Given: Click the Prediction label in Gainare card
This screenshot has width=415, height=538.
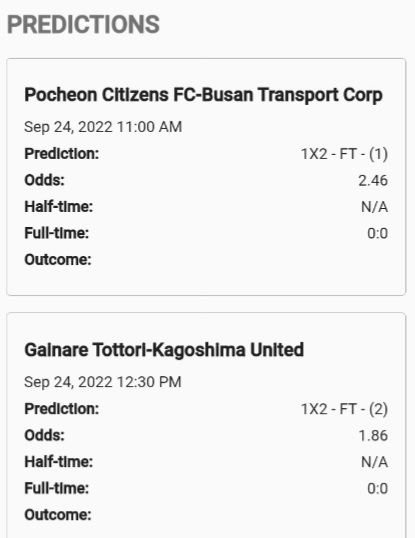Looking at the screenshot, I should (61, 409).
